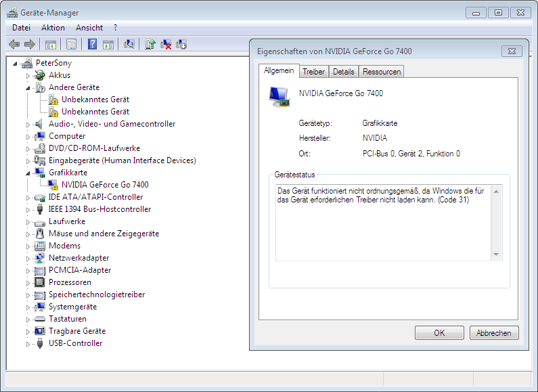Click the large graphics card dialog icon

[x=279, y=96]
